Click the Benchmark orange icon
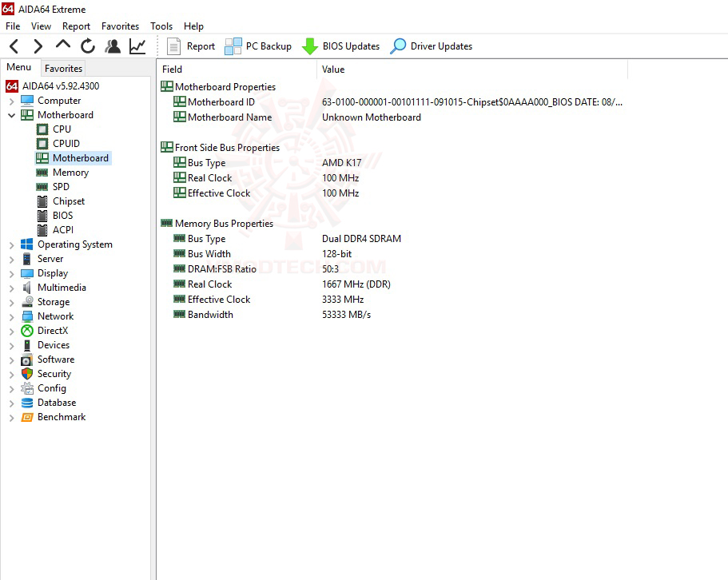 (x=27, y=417)
